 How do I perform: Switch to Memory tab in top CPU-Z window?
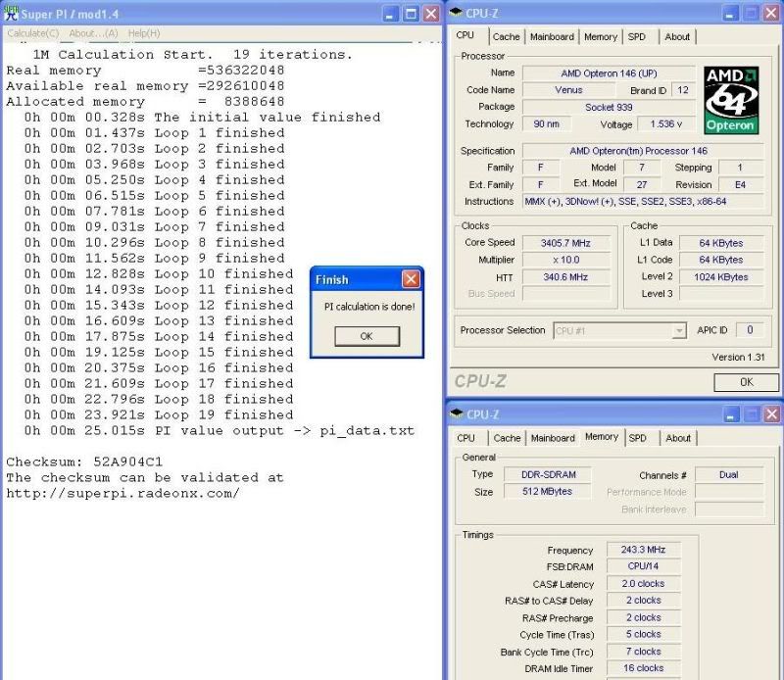click(601, 36)
